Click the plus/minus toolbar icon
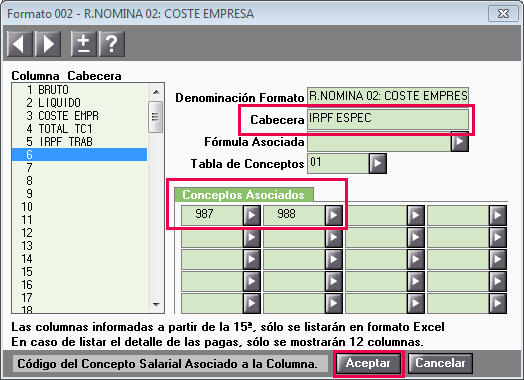This screenshot has height=380, width=524. pos(84,44)
